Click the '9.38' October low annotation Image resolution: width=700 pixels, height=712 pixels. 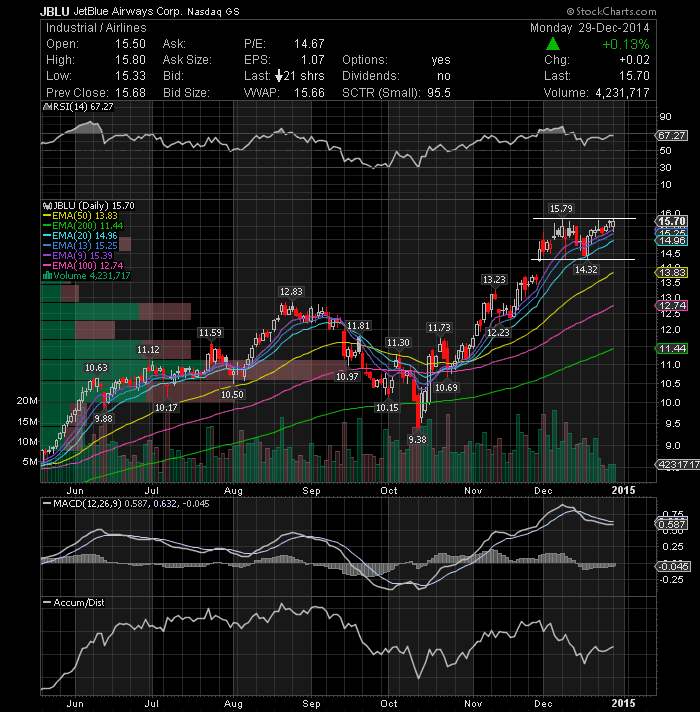tap(417, 440)
